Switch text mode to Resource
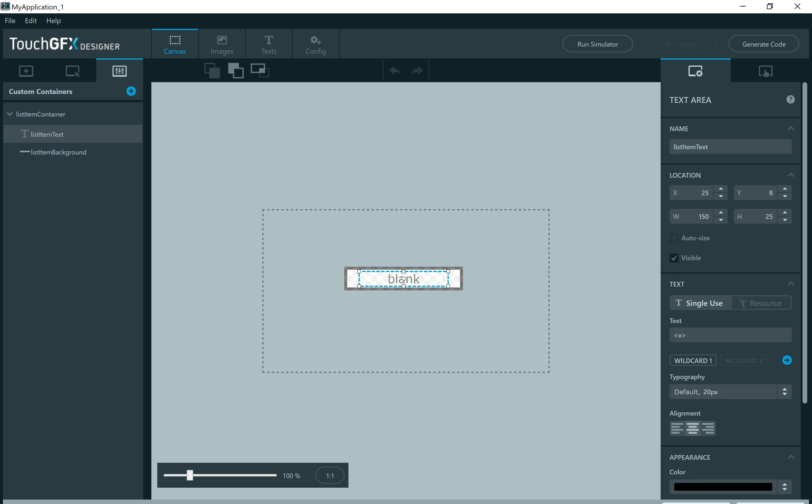This screenshot has width=812, height=504. pos(761,303)
